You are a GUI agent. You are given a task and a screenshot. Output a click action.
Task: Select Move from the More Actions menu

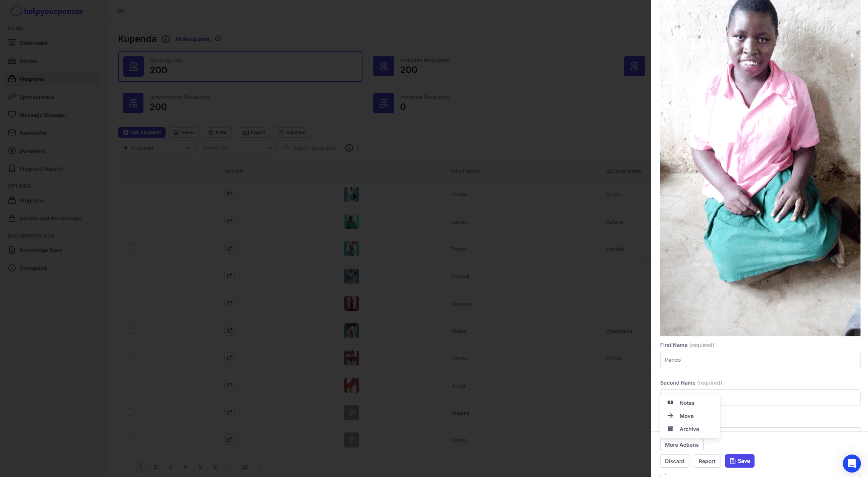(x=690, y=416)
